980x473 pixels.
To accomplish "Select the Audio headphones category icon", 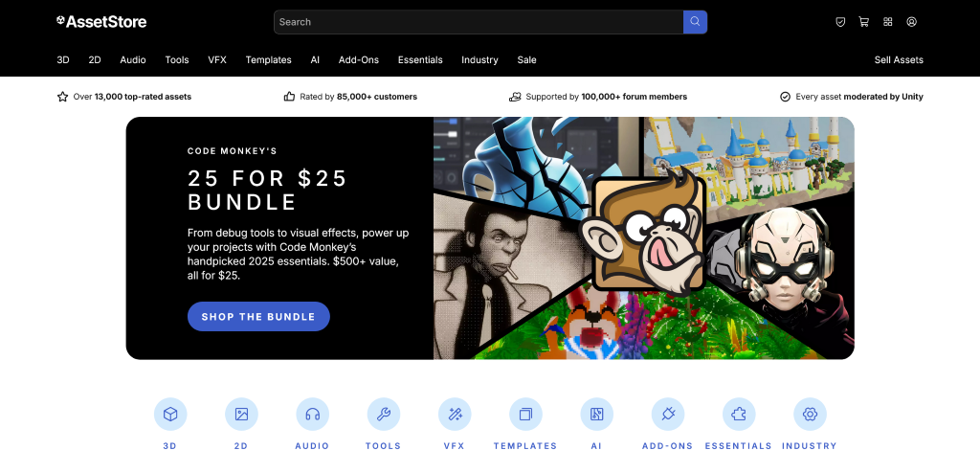I will tap(313, 415).
